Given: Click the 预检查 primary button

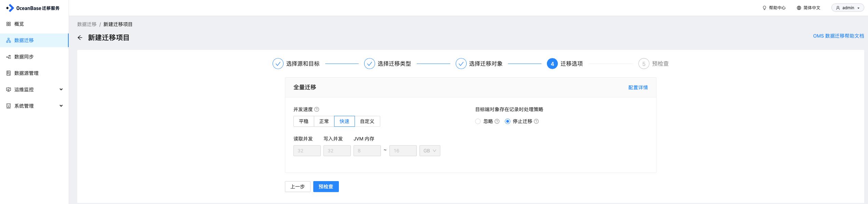Looking at the screenshot, I should click(326, 187).
